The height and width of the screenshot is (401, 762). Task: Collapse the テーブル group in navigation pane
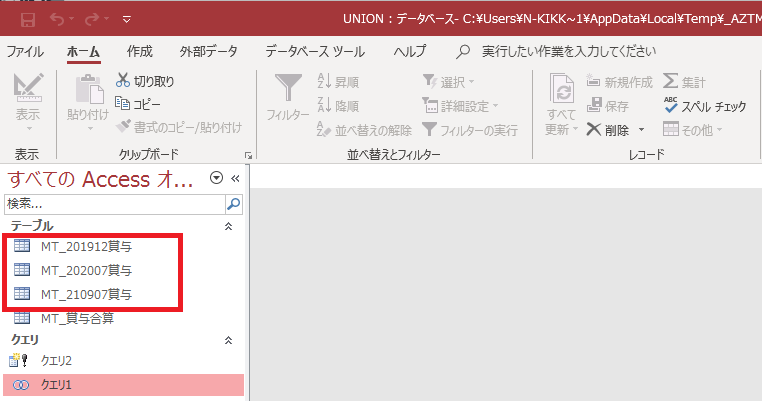pyautogui.click(x=227, y=226)
